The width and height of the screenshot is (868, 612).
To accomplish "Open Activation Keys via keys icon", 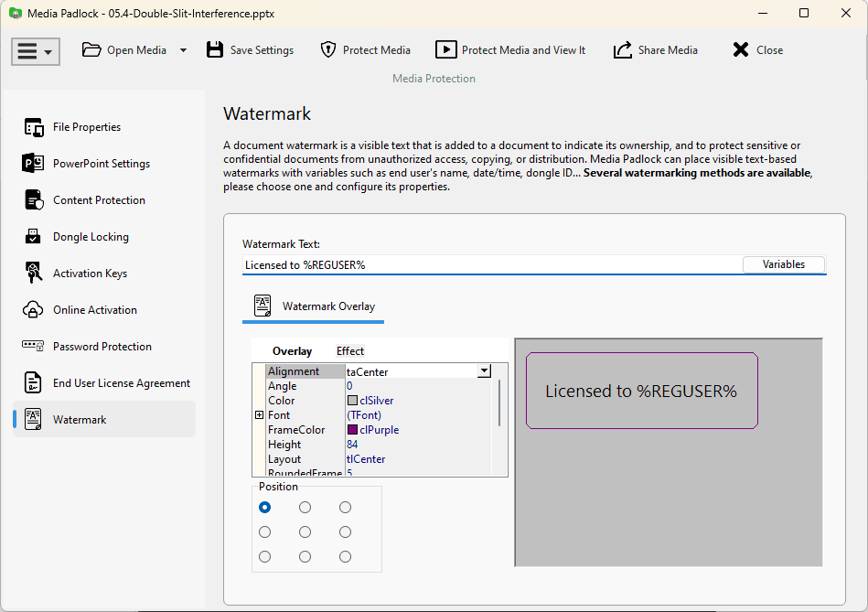I will click(x=34, y=274).
